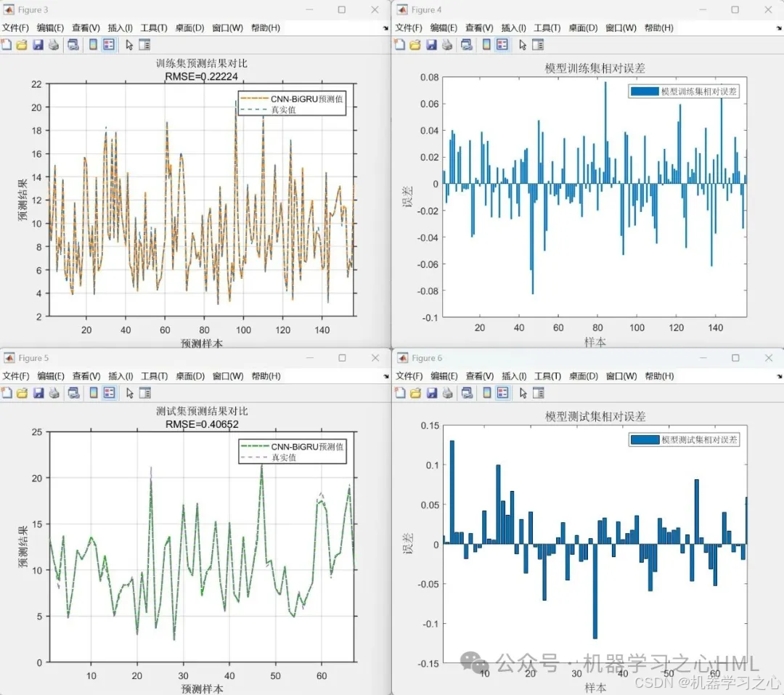
Task: Open Property Inspector in Figure 5 toolbar
Action: (145, 394)
